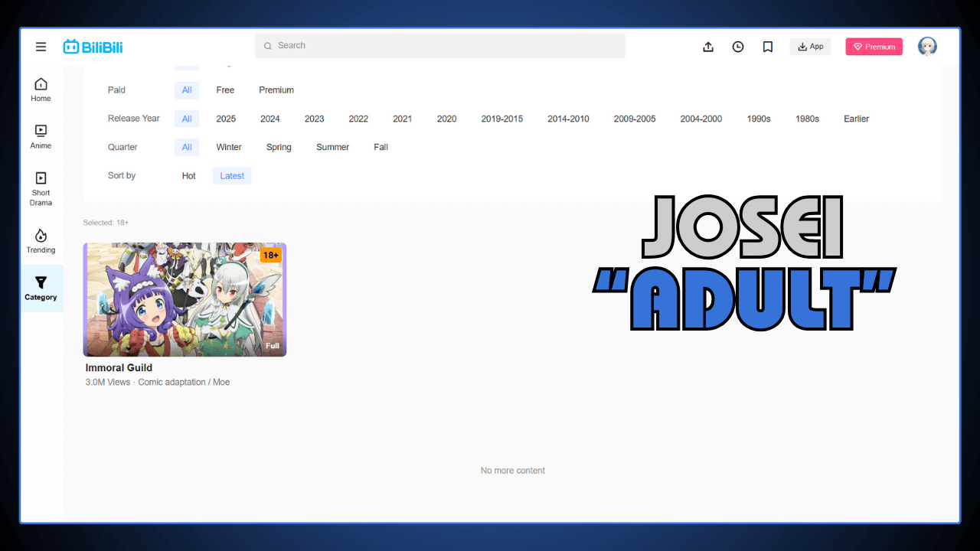The height and width of the screenshot is (551, 980).
Task: Open the BiliBili home logo
Action: click(x=93, y=46)
